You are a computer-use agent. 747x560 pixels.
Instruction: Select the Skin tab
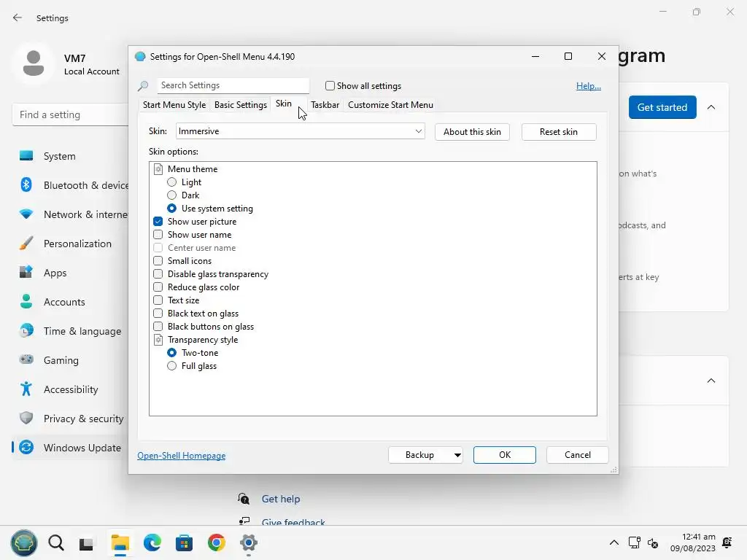284,104
